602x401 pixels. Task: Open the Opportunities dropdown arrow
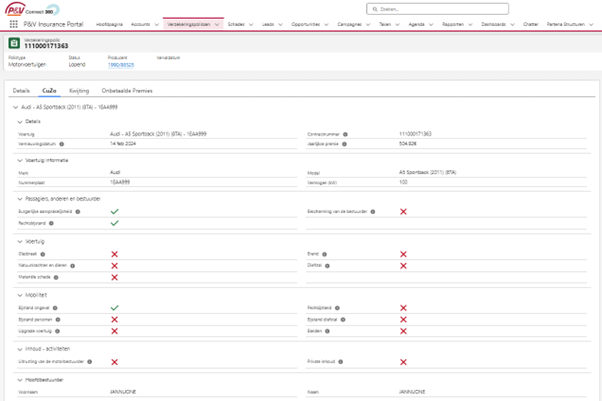pos(327,25)
